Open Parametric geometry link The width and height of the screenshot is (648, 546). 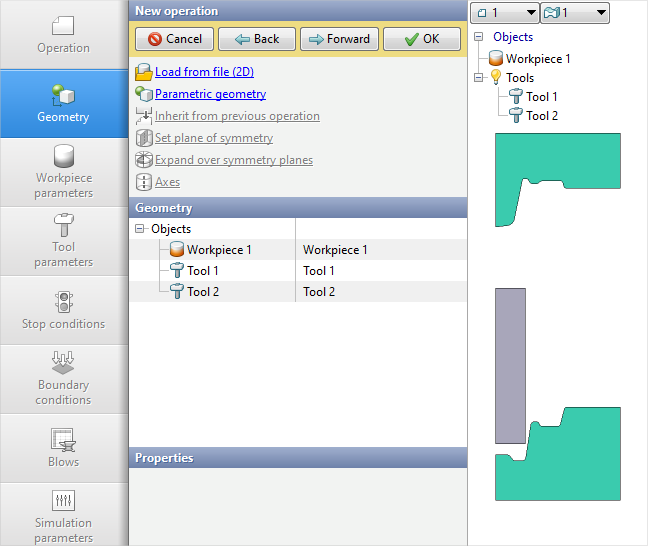click(x=210, y=94)
